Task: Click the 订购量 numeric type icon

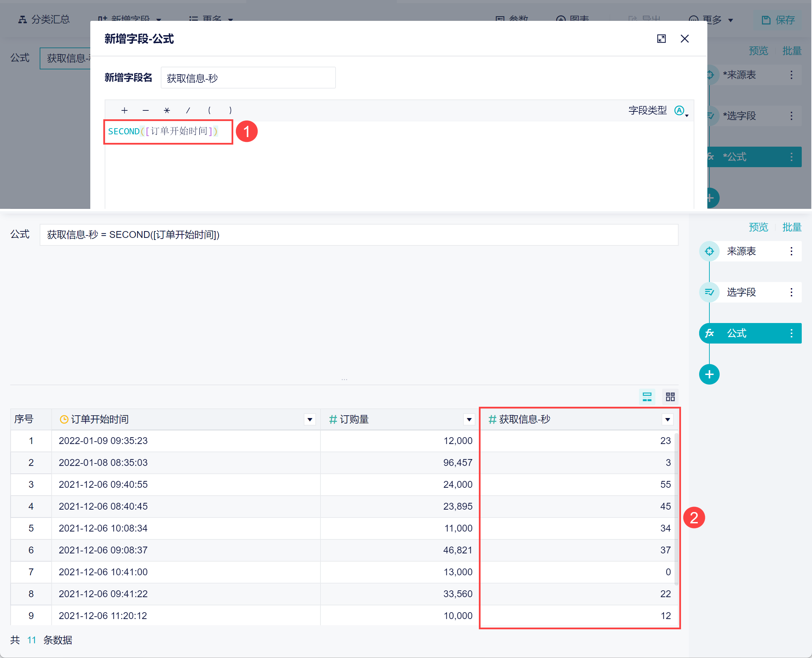Action: tap(333, 419)
